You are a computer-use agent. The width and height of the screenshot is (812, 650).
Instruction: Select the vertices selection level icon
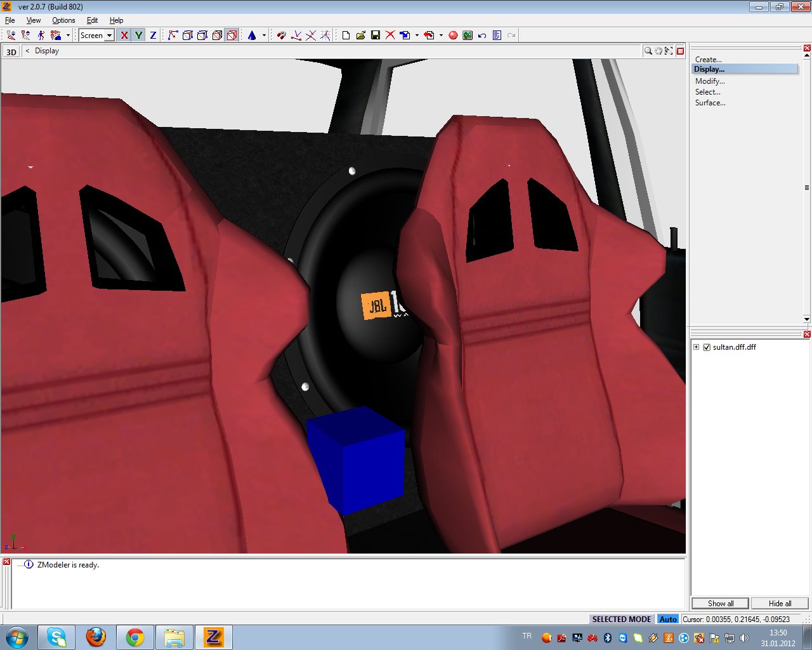point(173,36)
